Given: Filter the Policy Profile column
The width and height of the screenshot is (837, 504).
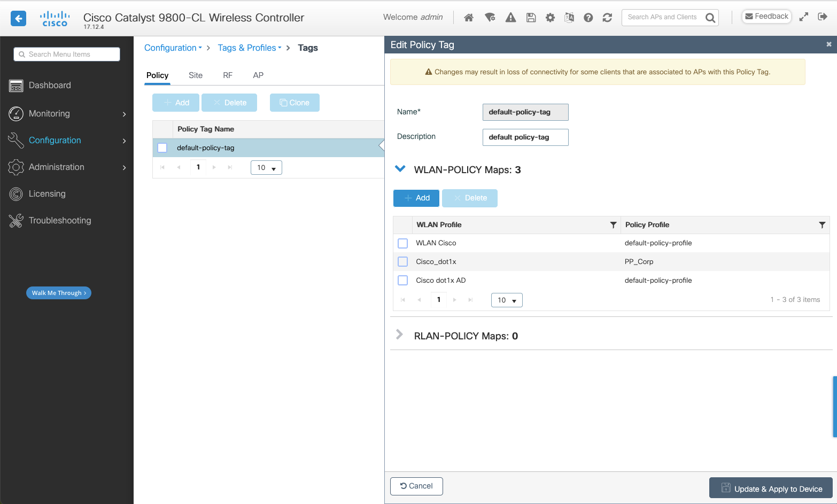Looking at the screenshot, I should pyautogui.click(x=822, y=225).
